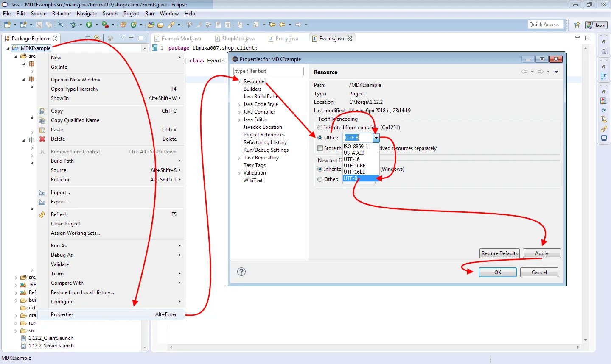
Task: Choose Close Project from context menu
Action: tap(111, 224)
